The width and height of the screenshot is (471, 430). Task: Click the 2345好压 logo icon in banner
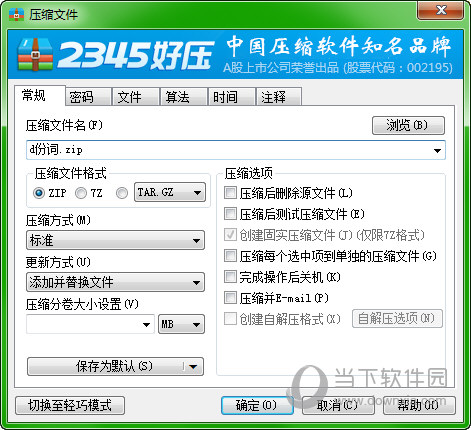[x=35, y=54]
